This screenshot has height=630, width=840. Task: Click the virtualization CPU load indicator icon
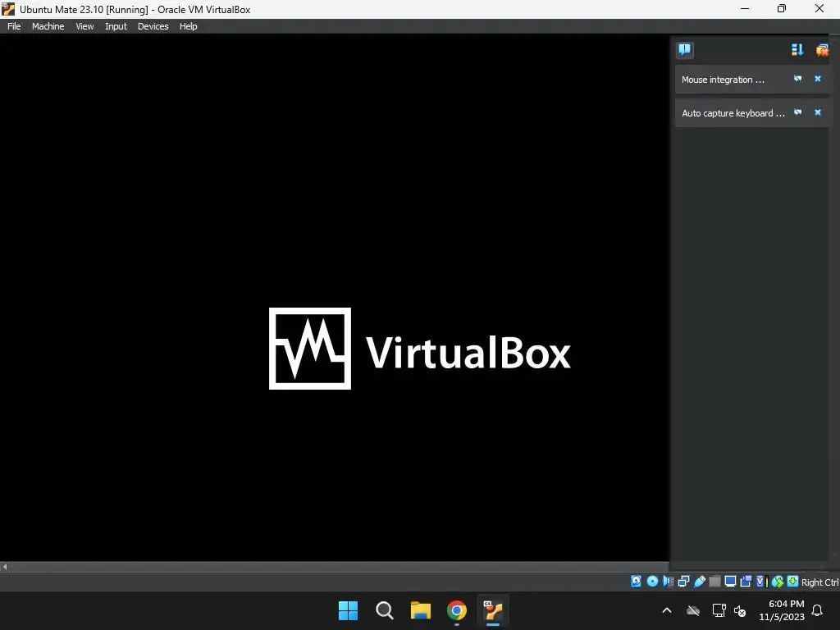coord(762,582)
